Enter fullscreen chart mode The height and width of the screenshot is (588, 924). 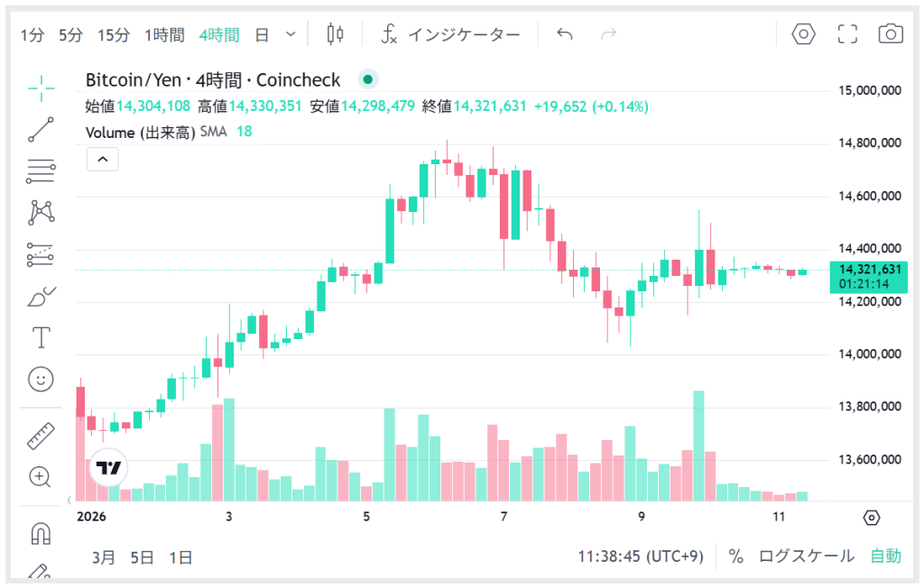(847, 34)
